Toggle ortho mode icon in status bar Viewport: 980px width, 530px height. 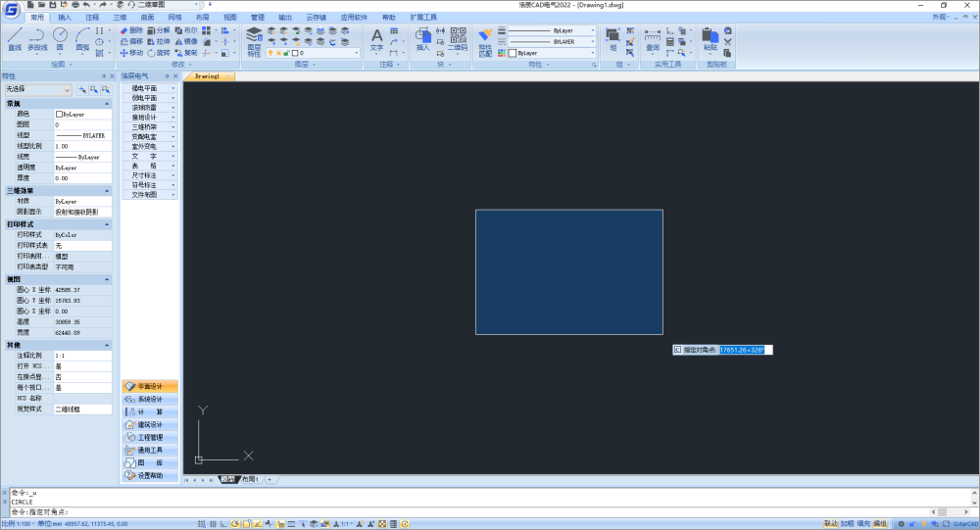[x=223, y=524]
